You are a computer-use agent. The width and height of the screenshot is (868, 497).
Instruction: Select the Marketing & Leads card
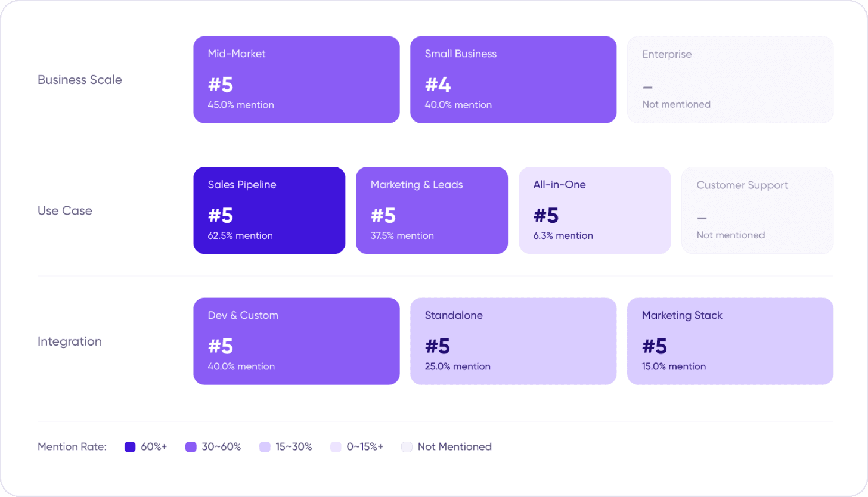pos(432,210)
